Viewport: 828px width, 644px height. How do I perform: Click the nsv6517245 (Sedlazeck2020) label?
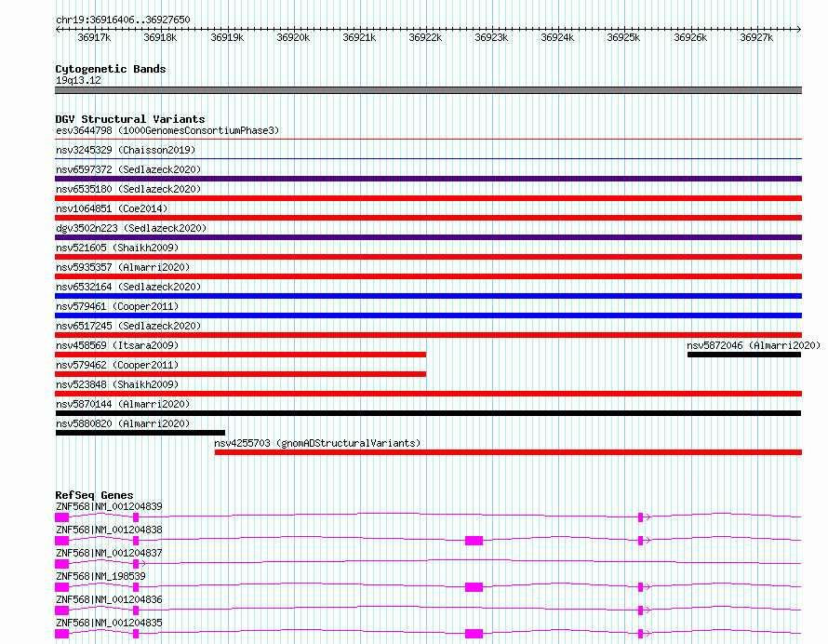pos(128,326)
